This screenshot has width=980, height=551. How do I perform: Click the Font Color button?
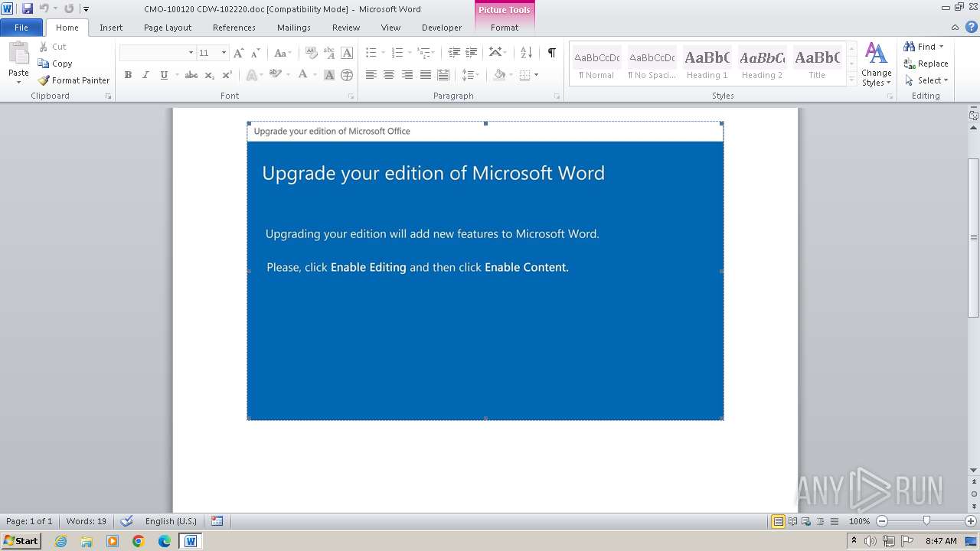[x=302, y=75]
